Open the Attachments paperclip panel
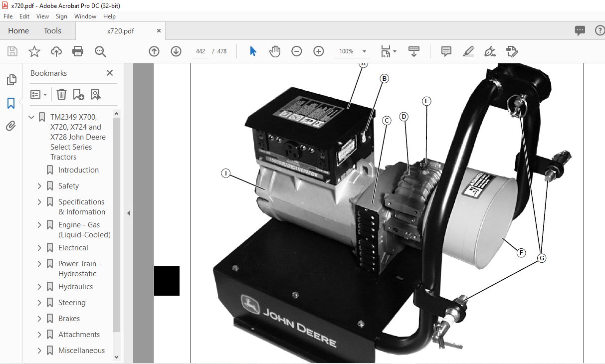 [x=11, y=126]
